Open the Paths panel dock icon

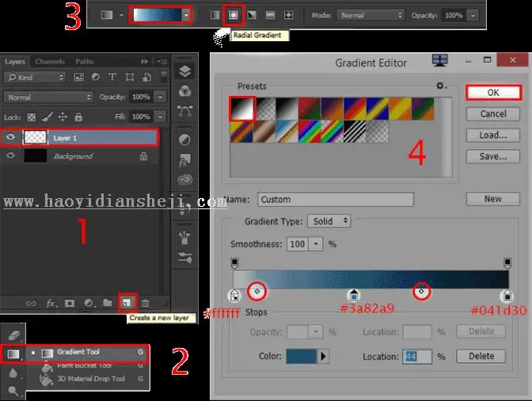click(x=185, y=111)
